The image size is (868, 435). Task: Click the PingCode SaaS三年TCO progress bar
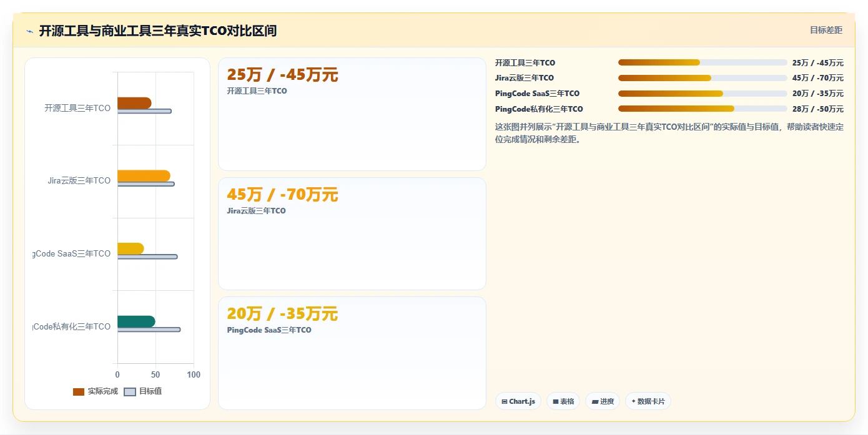pos(703,94)
